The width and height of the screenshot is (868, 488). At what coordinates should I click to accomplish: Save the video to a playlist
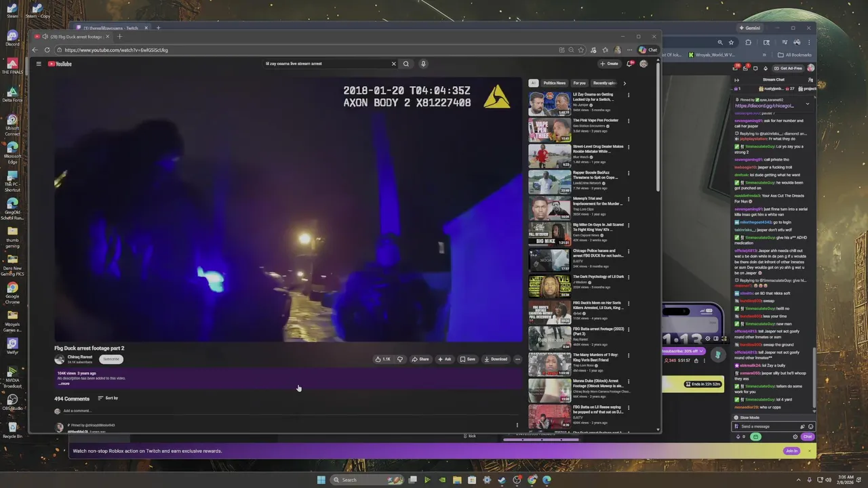[468, 359]
